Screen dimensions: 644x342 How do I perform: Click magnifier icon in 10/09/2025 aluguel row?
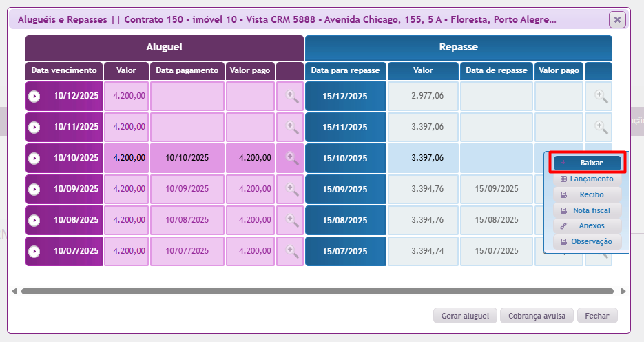(x=292, y=190)
